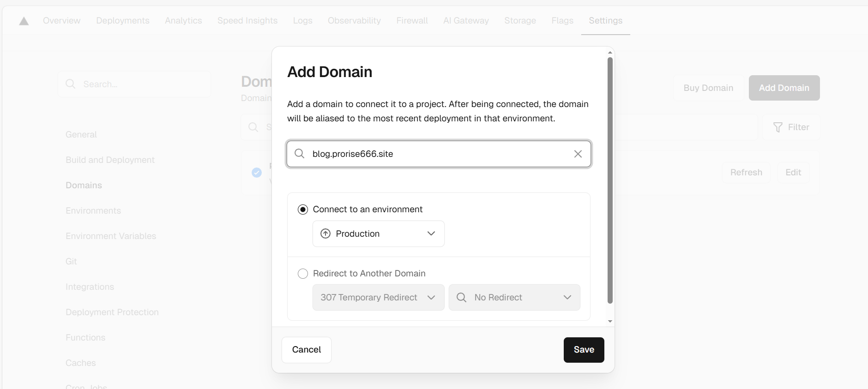
Task: Click the Filter funnel icon
Action: (x=778, y=127)
